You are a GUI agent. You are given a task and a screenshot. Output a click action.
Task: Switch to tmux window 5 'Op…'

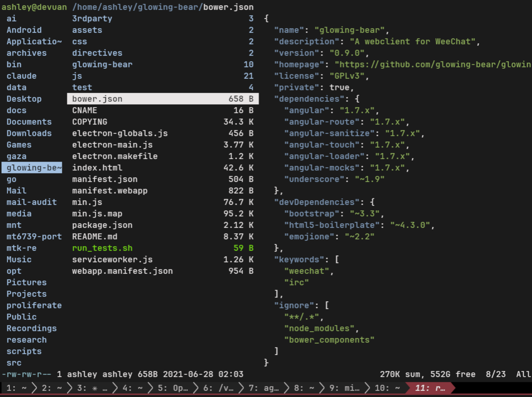(173, 388)
